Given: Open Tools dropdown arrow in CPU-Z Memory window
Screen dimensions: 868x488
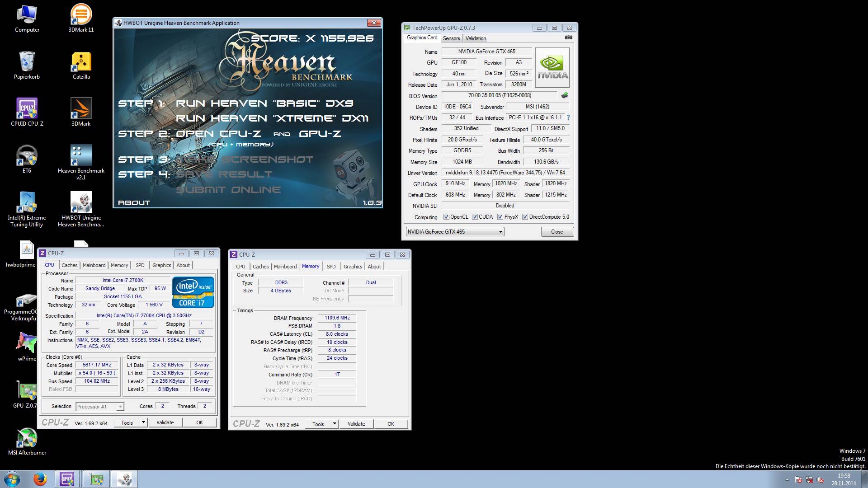Looking at the screenshot, I should coord(335,424).
